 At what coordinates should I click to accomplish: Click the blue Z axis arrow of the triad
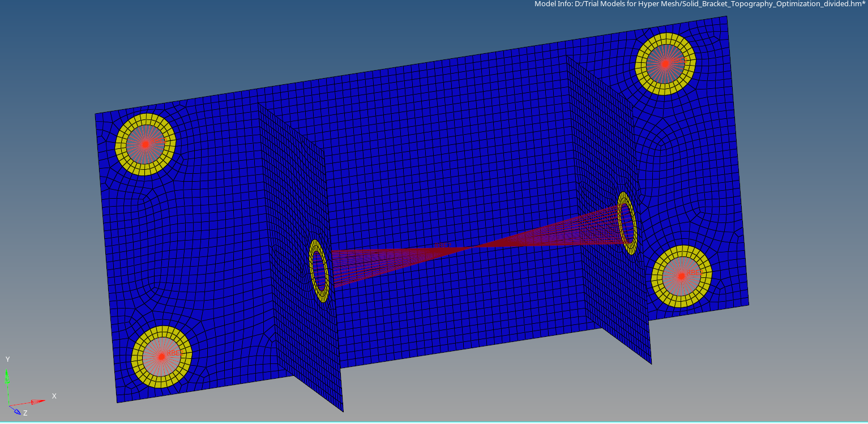pos(17,412)
